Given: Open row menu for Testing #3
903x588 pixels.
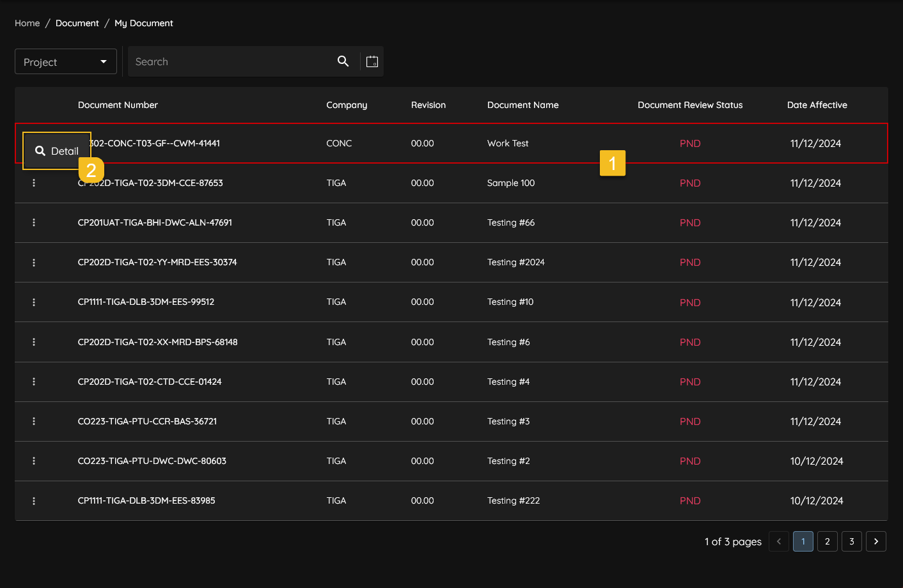Looking at the screenshot, I should [x=34, y=422].
